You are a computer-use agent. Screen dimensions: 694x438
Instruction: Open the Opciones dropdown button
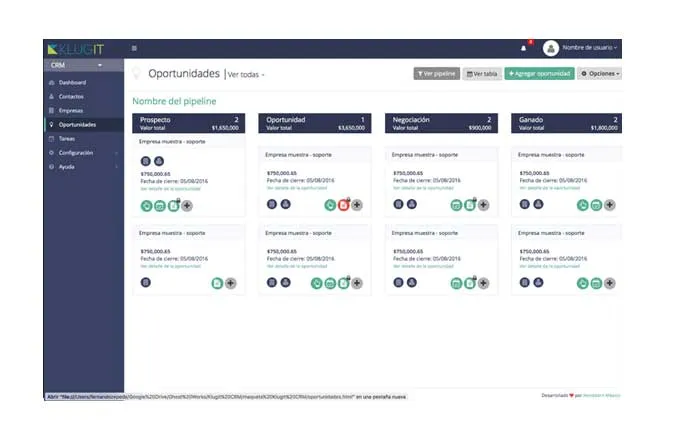coord(601,73)
